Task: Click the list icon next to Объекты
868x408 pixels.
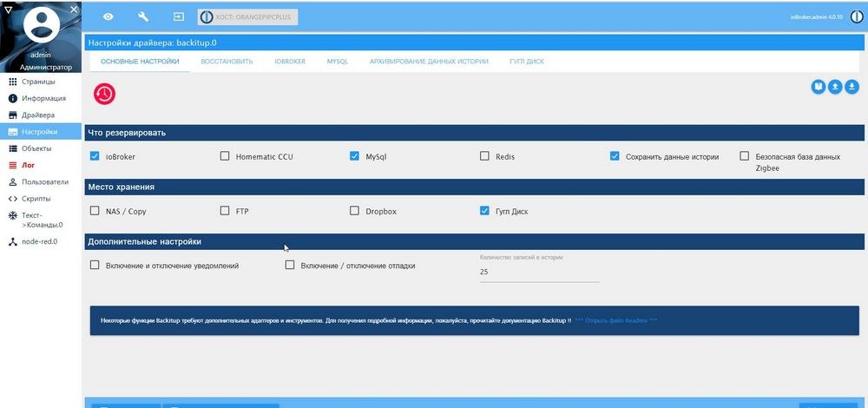Action: (13, 148)
